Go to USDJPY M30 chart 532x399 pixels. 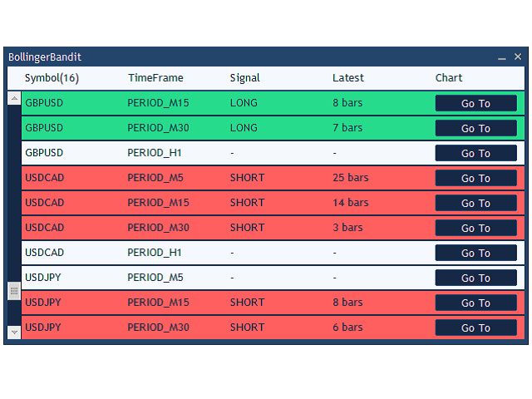(475, 328)
